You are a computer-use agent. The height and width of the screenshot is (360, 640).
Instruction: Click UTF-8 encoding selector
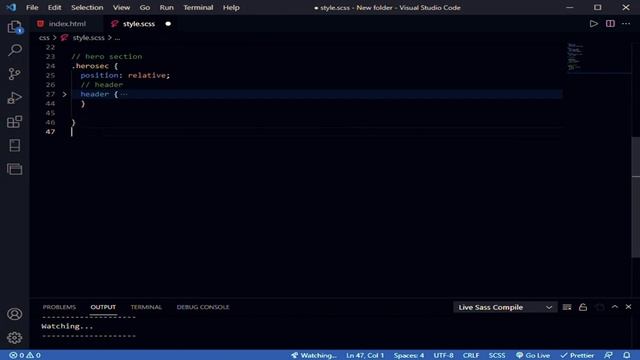pyautogui.click(x=443, y=355)
